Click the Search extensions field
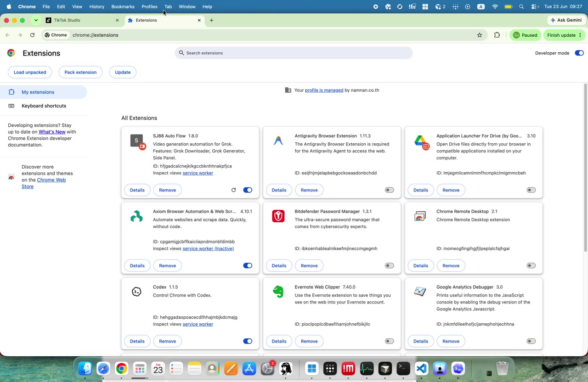Viewport: 588px width, 382px height. click(x=294, y=53)
